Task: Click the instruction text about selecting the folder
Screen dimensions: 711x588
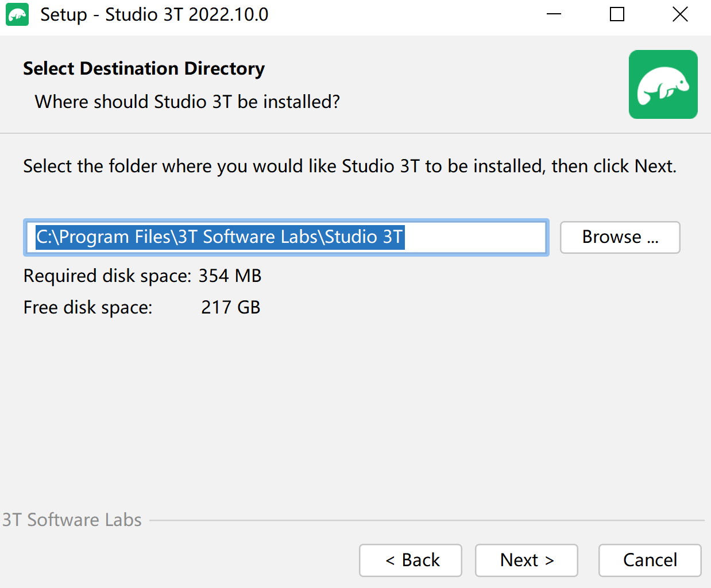Action: (x=350, y=166)
